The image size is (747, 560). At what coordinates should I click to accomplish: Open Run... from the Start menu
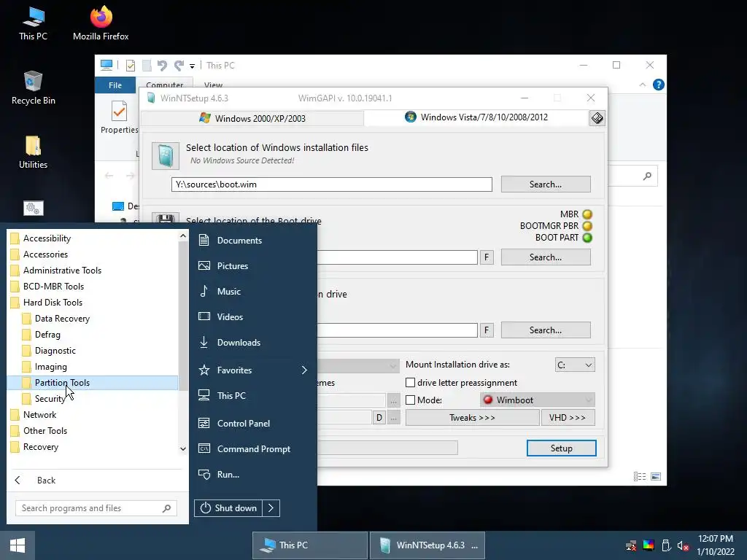pyautogui.click(x=228, y=474)
